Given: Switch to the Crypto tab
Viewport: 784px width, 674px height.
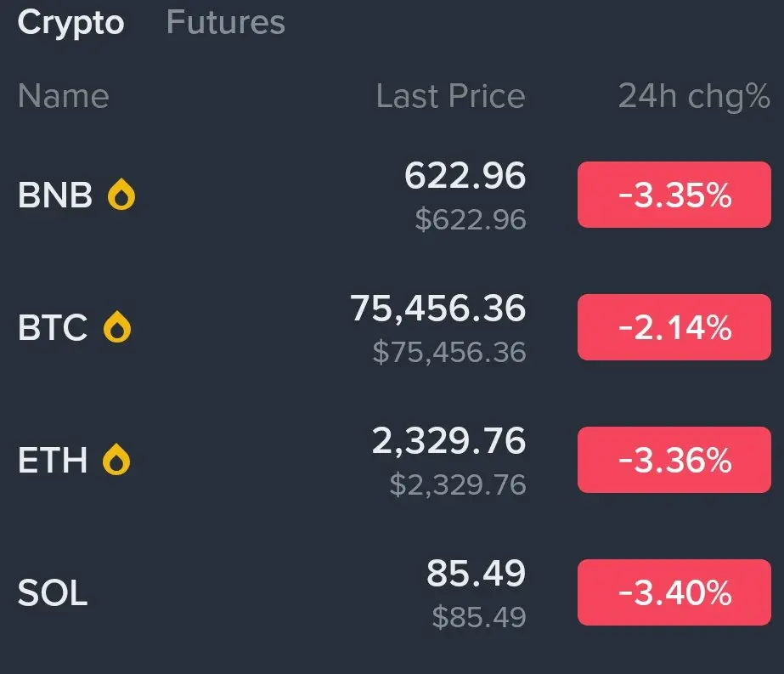Looking at the screenshot, I should (71, 24).
